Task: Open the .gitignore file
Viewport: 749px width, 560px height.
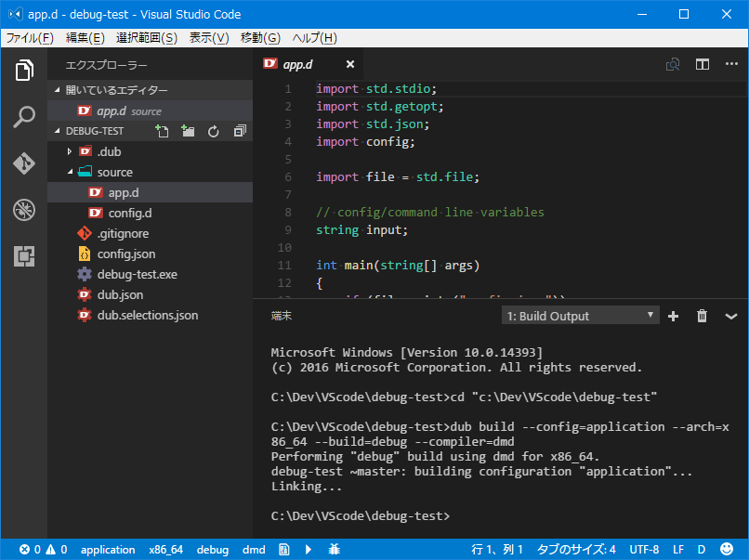Action: point(151,233)
